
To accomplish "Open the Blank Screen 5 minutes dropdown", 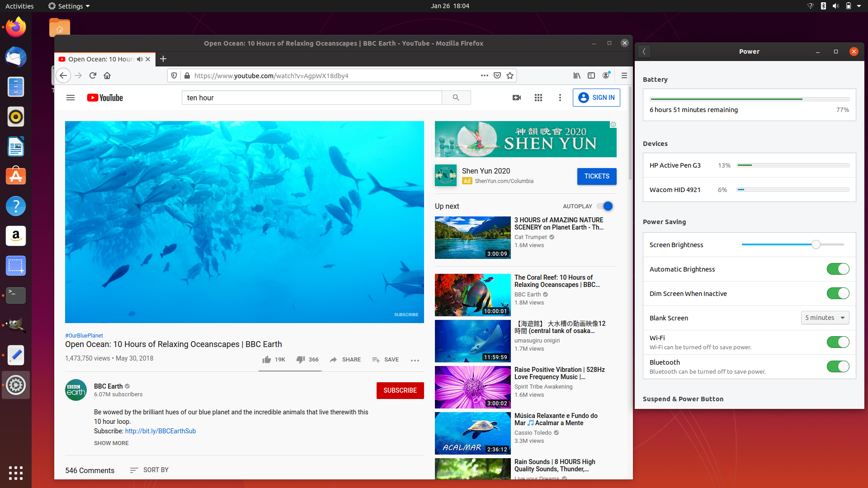I will coord(825,318).
